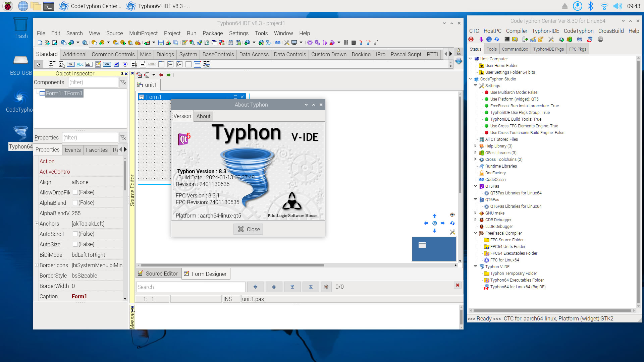Click the crossed tools options icon
This screenshot has width=644, height=362.
[x=286, y=43]
